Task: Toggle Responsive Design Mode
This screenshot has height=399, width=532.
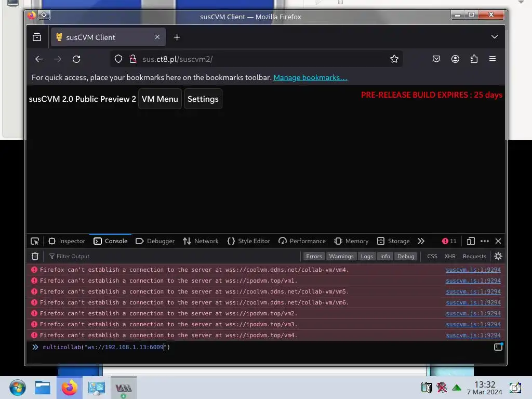Action: click(470, 241)
